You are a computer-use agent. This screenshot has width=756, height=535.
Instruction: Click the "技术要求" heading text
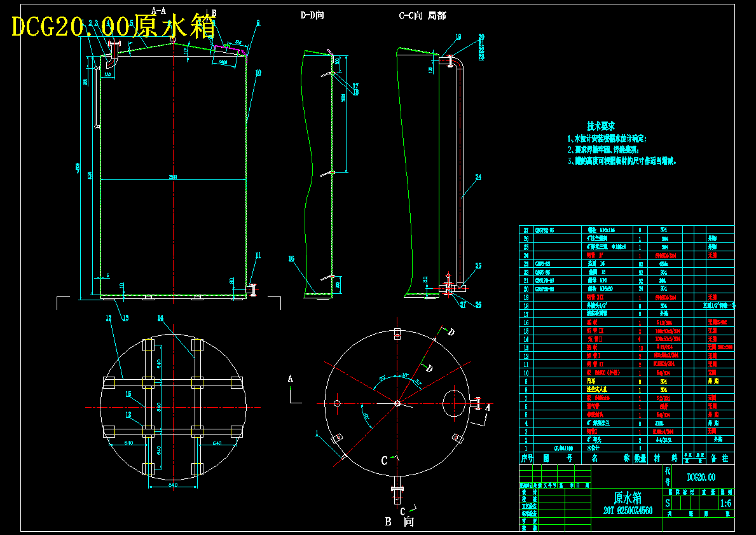[601, 127]
